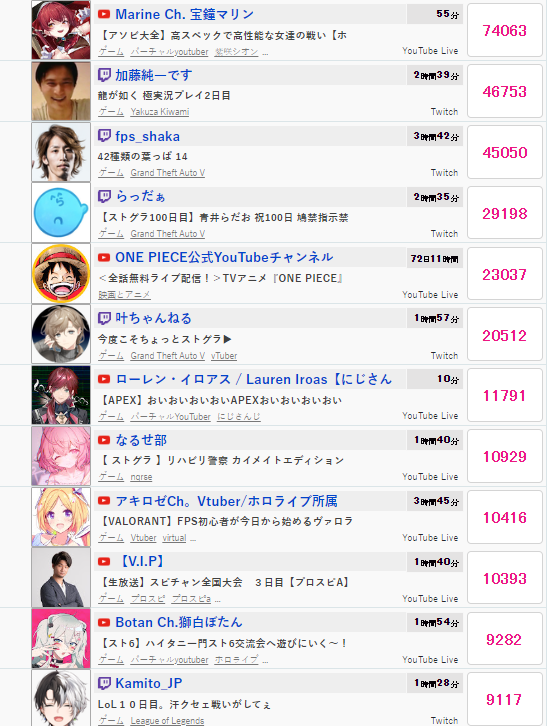Screen dimensions: 547x726
Task: Click the Twitch icon next to らっだぁ
Action: [x=104, y=197]
